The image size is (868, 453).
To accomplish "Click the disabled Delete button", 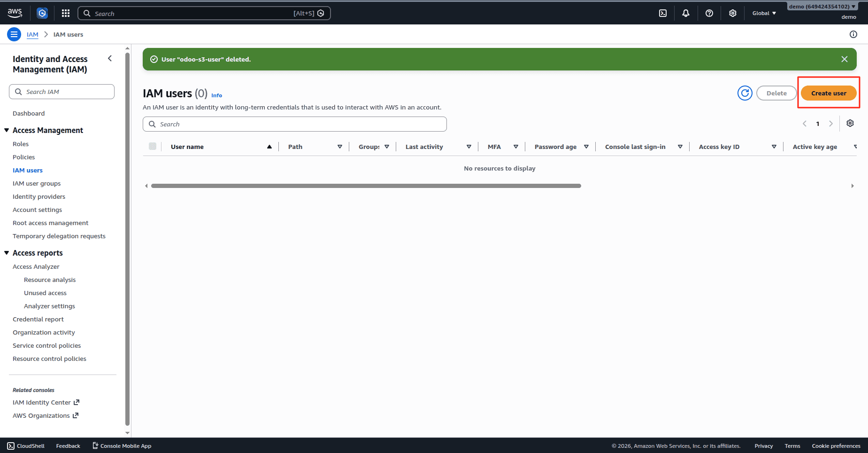I will [x=776, y=93].
